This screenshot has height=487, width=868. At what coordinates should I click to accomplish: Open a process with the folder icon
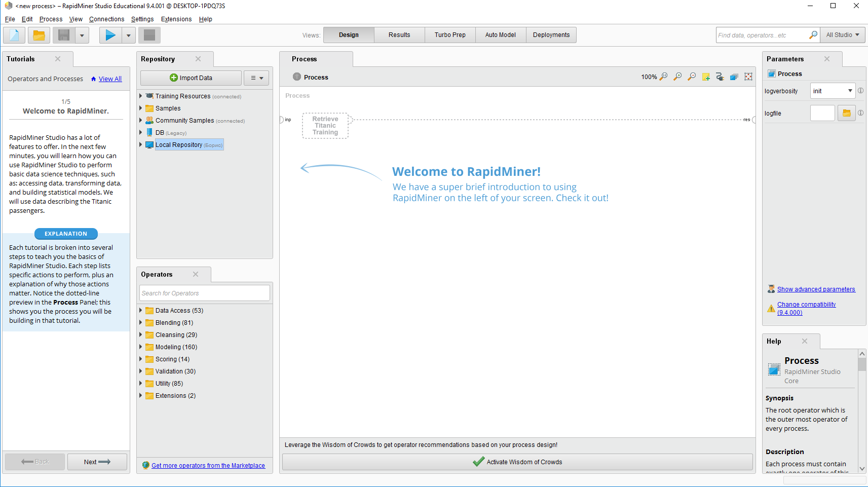(x=39, y=35)
